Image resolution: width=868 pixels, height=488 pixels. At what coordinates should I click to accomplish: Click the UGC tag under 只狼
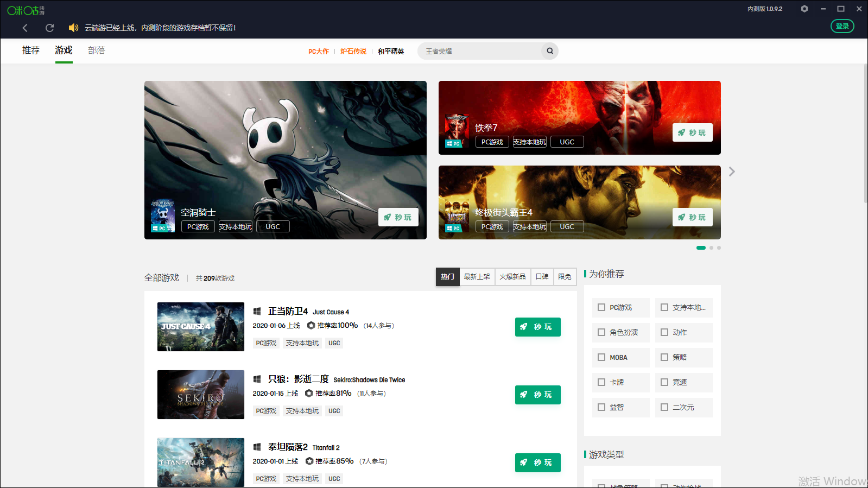click(x=334, y=411)
